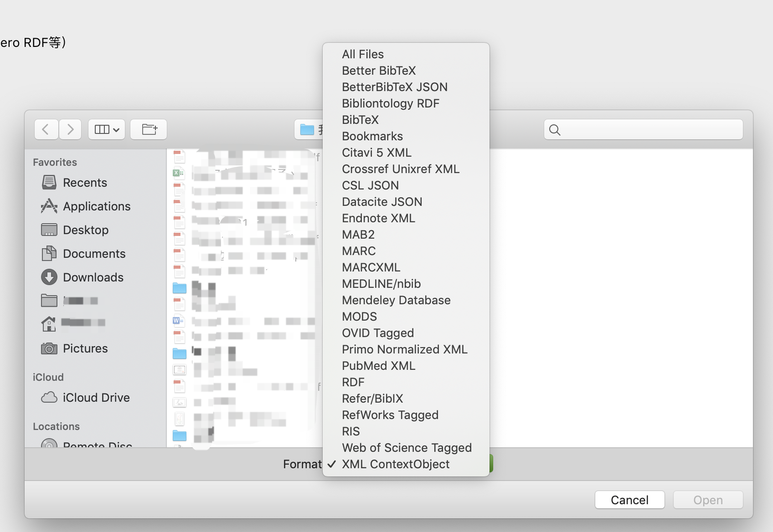Choose Mendeley Database format
773x532 pixels.
pyautogui.click(x=406, y=300)
